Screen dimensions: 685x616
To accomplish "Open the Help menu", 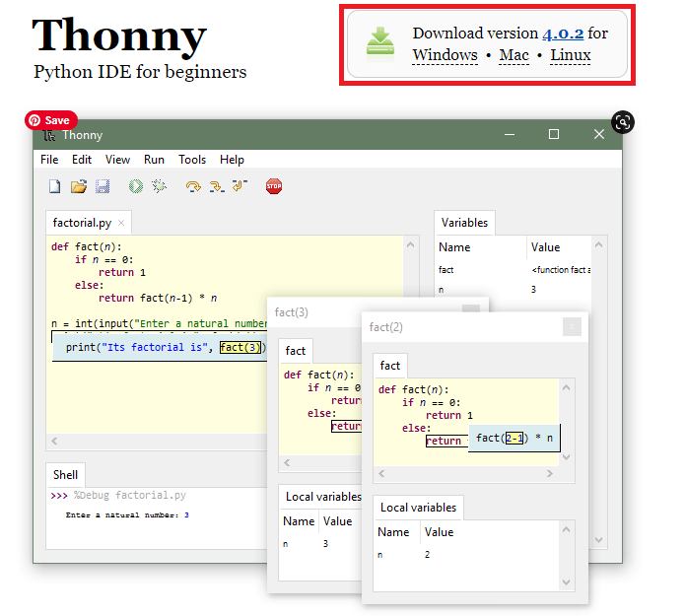I will 232,160.
